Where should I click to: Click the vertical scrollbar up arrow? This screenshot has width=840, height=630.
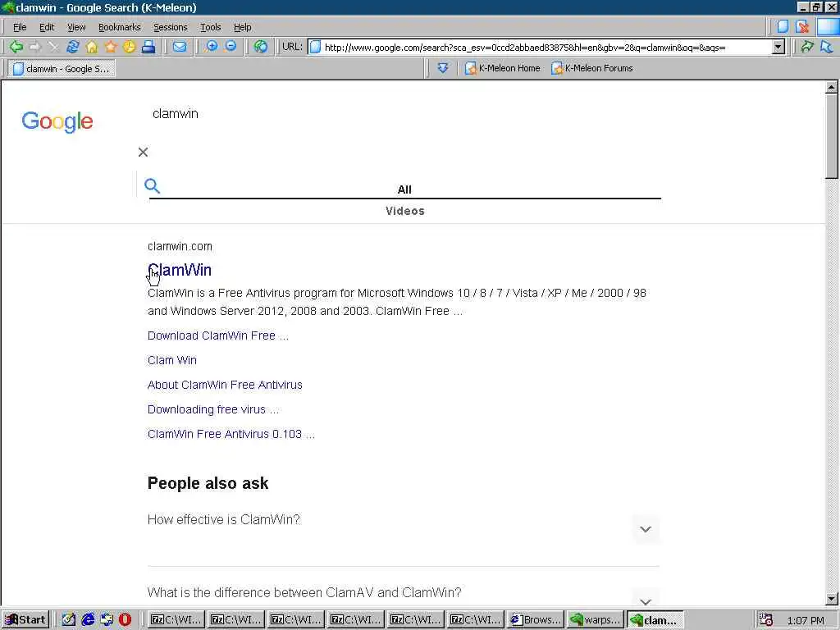tap(832, 87)
